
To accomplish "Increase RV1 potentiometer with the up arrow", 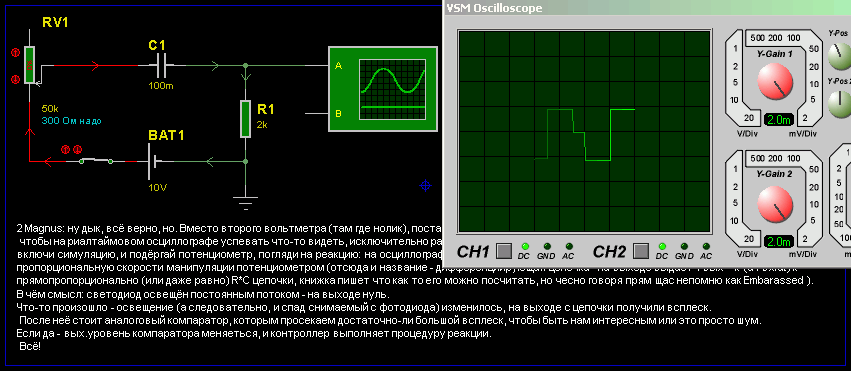I will (x=15, y=53).
